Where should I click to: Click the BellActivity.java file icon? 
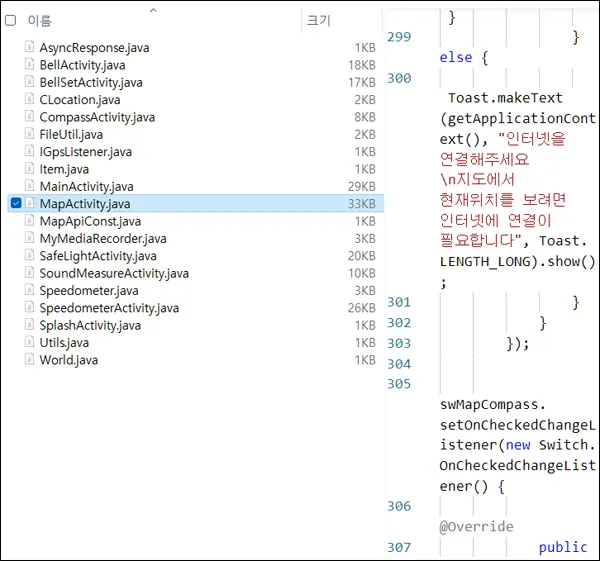[x=29, y=64]
